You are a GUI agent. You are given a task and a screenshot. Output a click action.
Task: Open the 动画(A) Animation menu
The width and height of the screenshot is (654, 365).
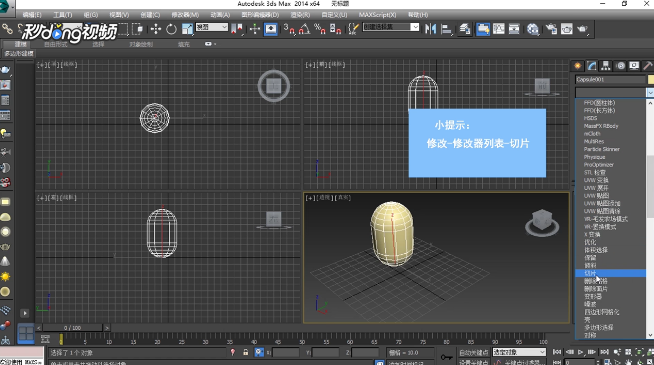[x=220, y=15]
